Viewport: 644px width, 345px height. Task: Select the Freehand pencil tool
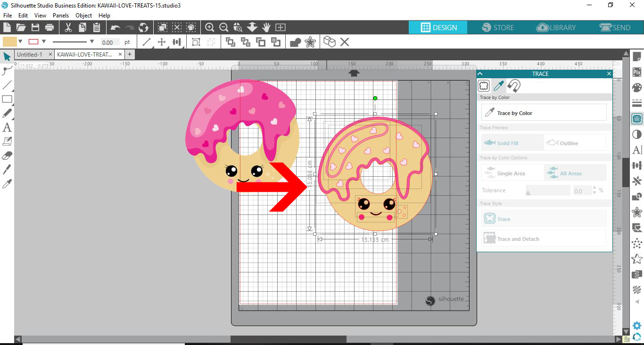point(7,114)
